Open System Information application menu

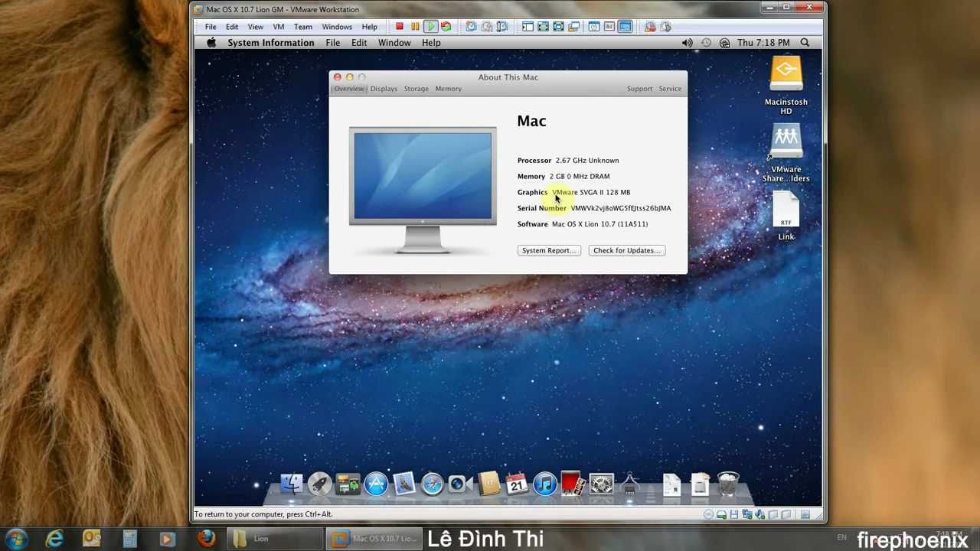pos(271,43)
